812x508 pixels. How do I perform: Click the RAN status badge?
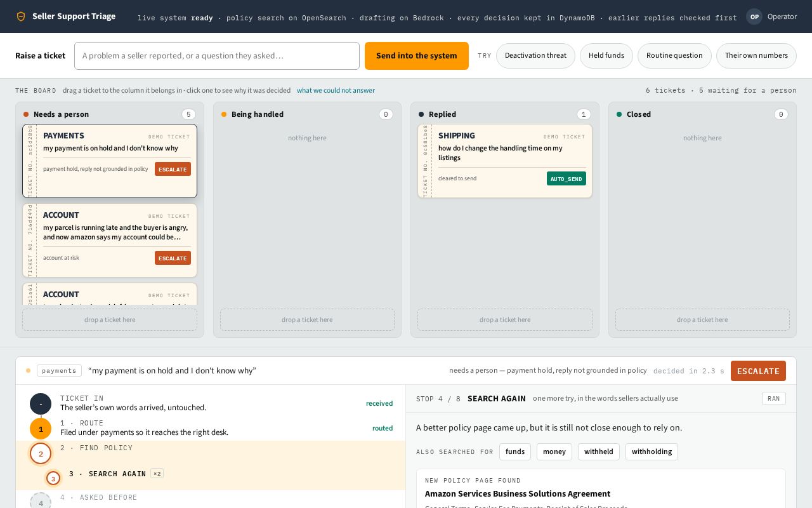point(773,399)
